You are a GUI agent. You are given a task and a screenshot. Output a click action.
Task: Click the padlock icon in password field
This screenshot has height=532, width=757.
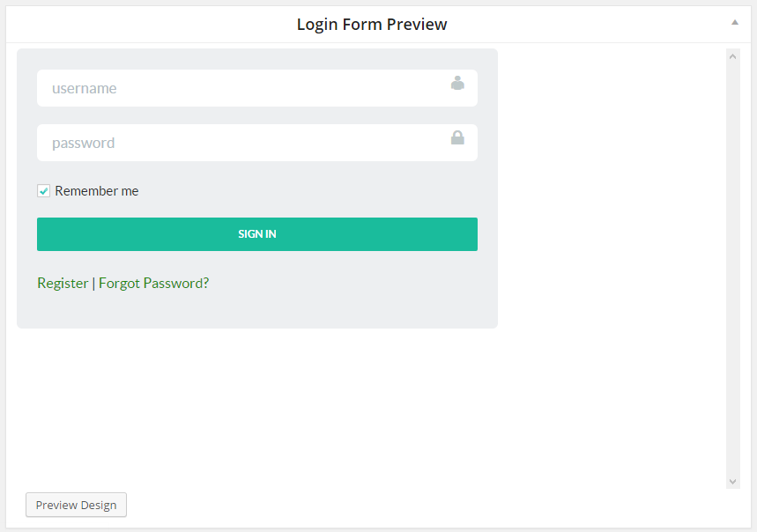click(x=457, y=137)
